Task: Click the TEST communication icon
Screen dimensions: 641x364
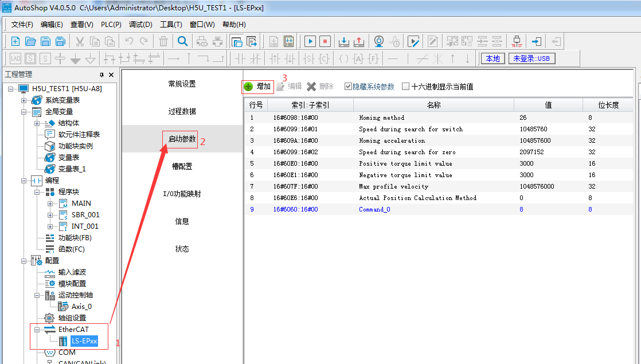Action: (517, 41)
